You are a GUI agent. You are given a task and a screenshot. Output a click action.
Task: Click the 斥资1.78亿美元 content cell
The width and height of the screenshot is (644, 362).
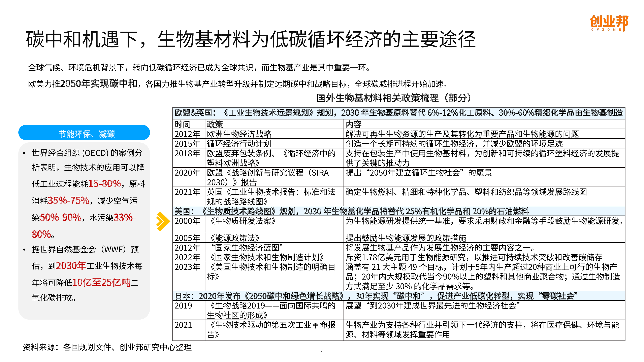(484, 257)
